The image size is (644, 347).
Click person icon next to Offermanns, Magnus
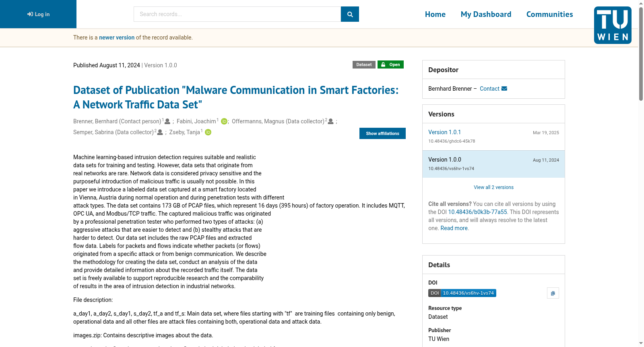[330, 121]
